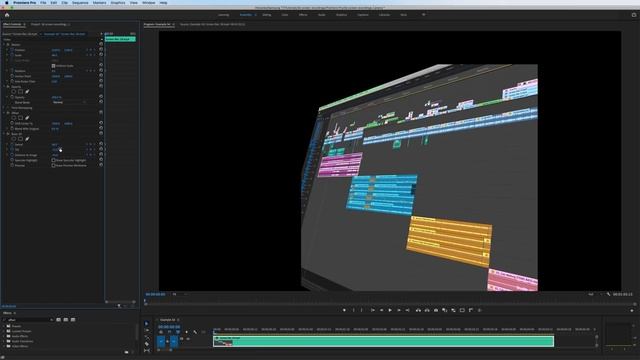Export frame with camera icon
Viewport: 640px width, 360px height.
(436, 310)
